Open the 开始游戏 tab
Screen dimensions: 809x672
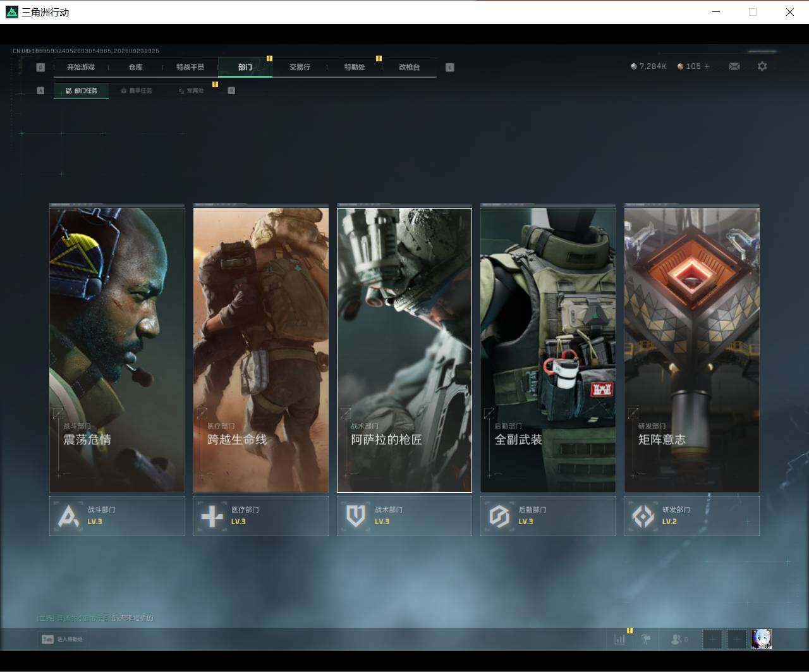pyautogui.click(x=81, y=67)
